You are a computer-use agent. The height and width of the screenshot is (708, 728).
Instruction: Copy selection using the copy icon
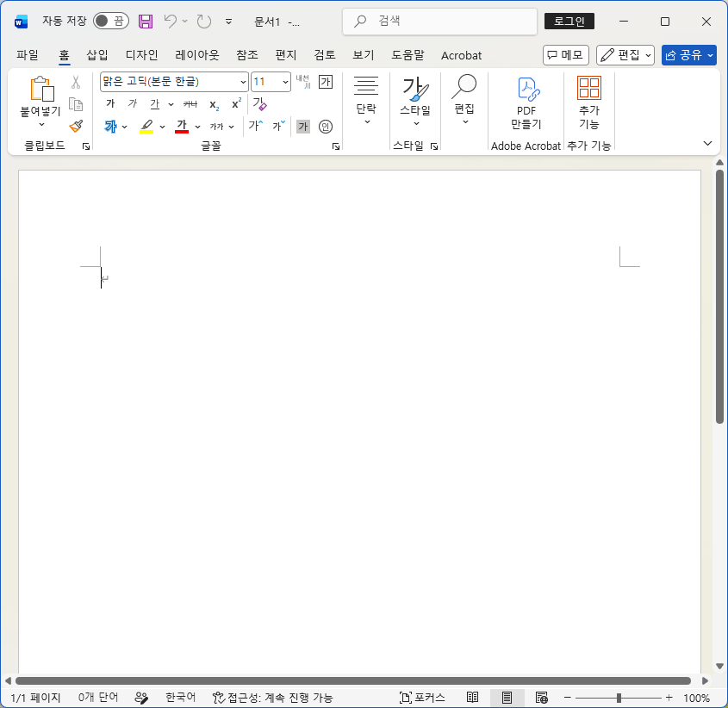76,104
